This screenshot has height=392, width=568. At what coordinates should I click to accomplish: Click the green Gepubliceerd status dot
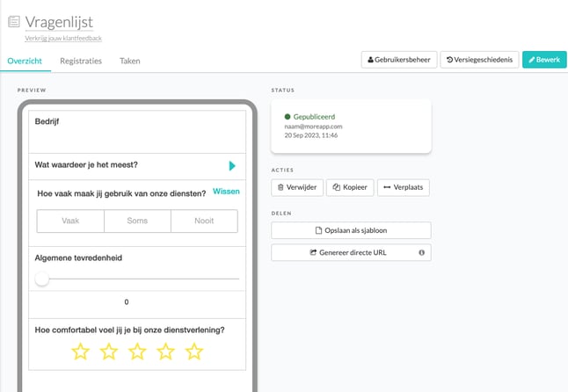288,116
